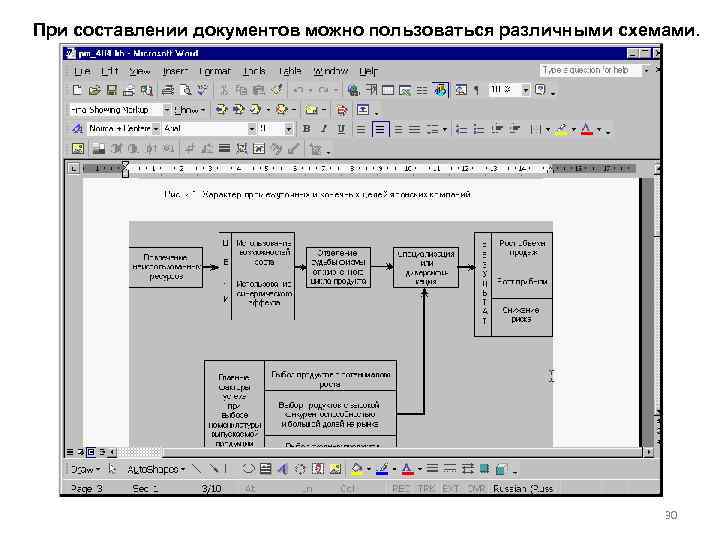Save the document with the floppy icon
The width and height of the screenshot is (720, 540).
click(x=112, y=90)
